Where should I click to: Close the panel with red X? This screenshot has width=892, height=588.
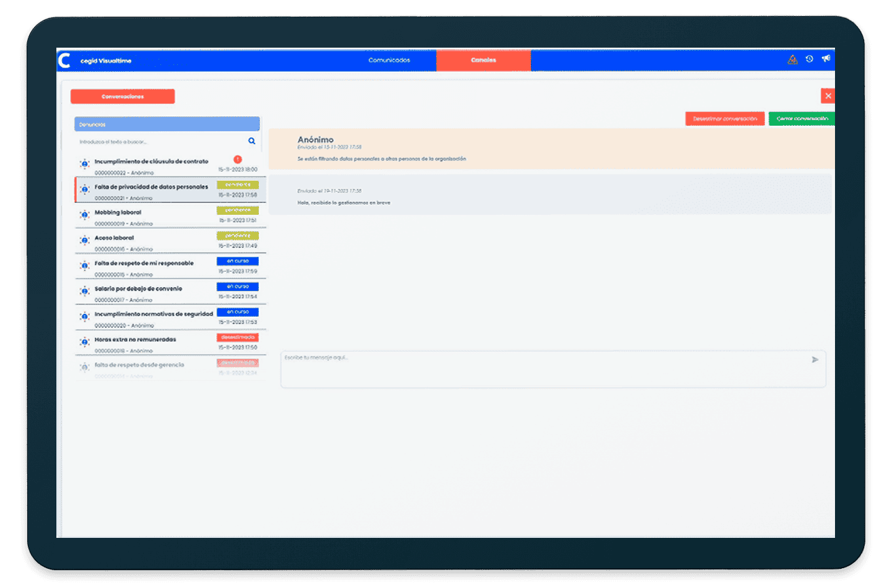pyautogui.click(x=828, y=96)
